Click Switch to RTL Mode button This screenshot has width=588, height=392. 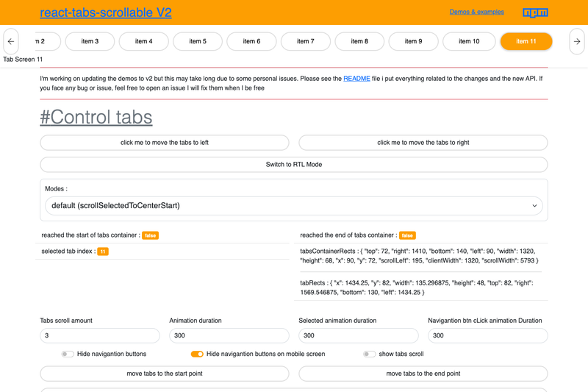point(293,165)
